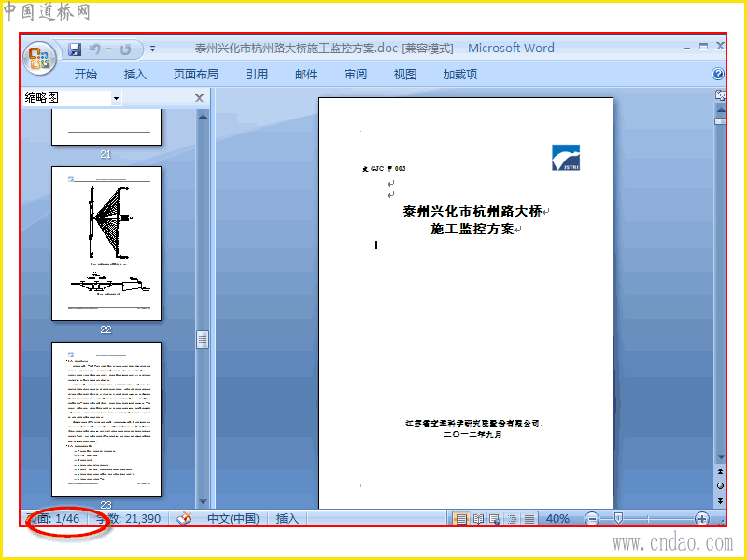Screen dimensions: 747x560
Task: Open the 页面布局 ribbon tab
Action: 195,75
